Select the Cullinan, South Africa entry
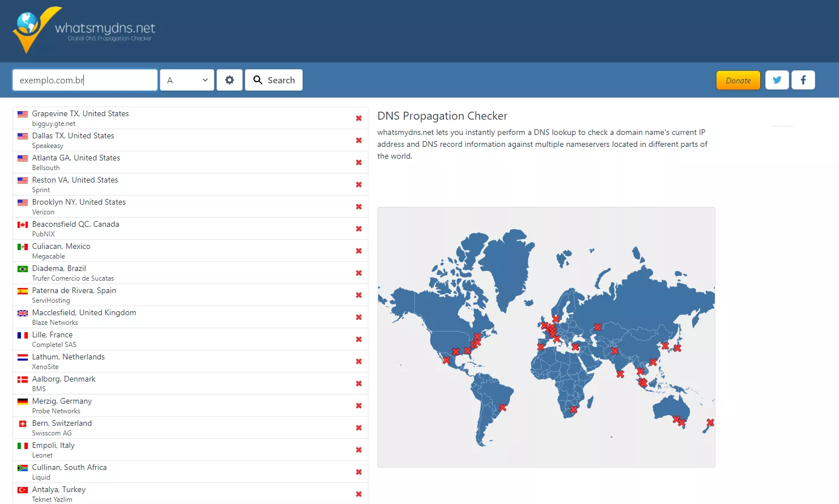Viewport: 839px width, 504px height. pos(190,472)
